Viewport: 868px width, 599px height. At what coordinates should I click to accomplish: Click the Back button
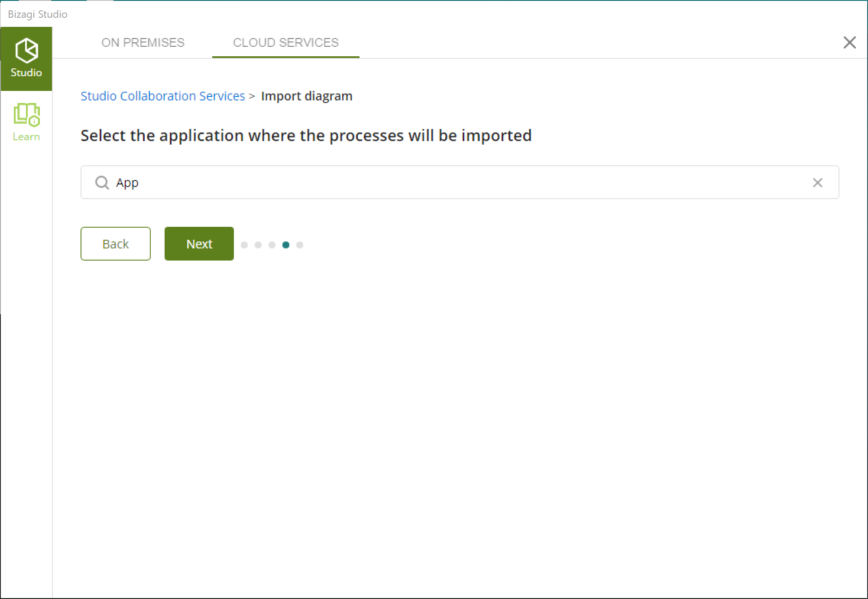pos(115,244)
